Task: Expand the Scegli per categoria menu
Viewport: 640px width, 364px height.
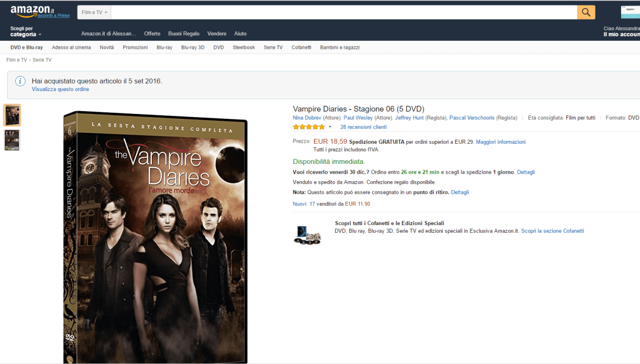Action: [x=25, y=31]
